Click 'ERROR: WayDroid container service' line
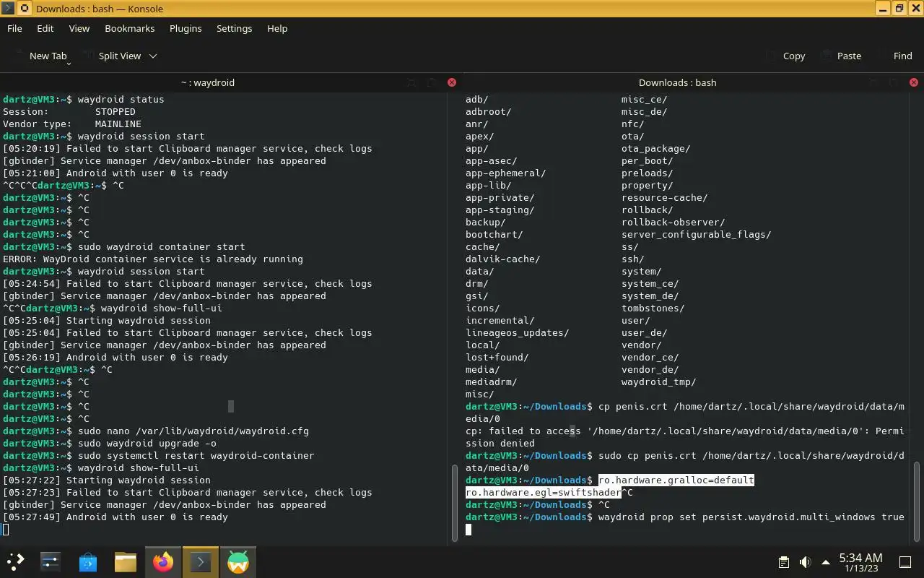The width and height of the screenshot is (924, 578). [153, 259]
